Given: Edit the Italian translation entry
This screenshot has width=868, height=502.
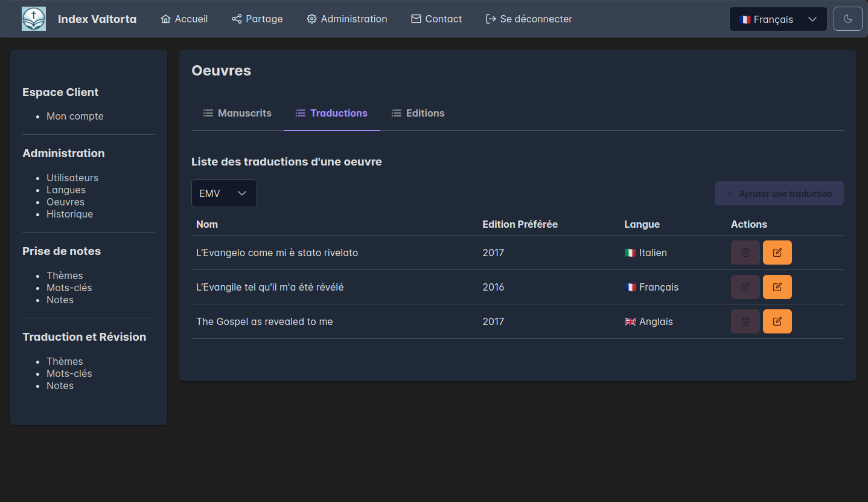Looking at the screenshot, I should click(777, 253).
